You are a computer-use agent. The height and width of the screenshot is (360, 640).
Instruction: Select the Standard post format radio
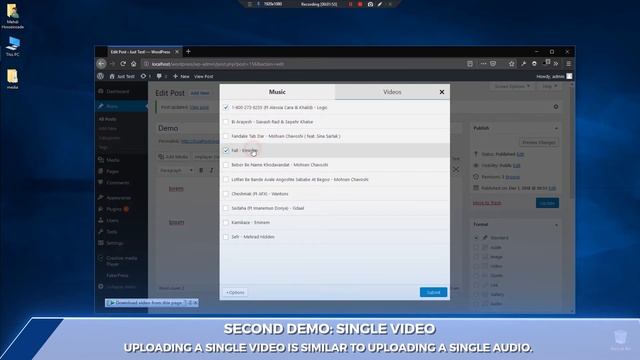pos(476,238)
